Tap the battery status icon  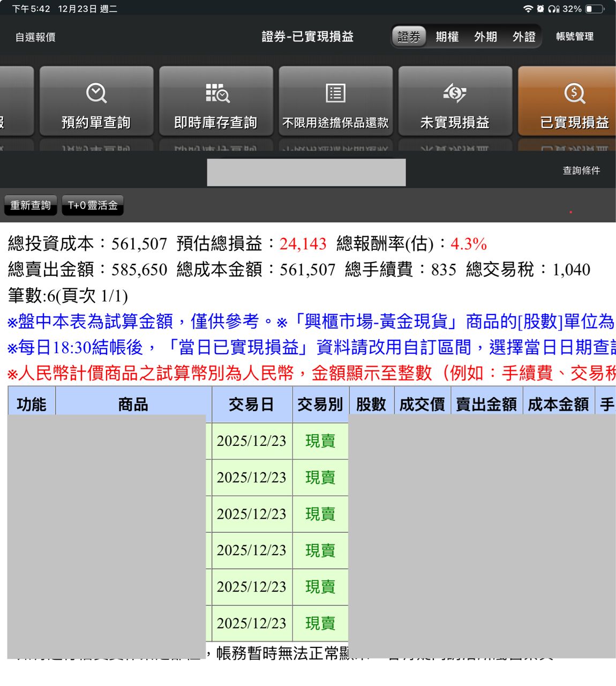coord(594,9)
